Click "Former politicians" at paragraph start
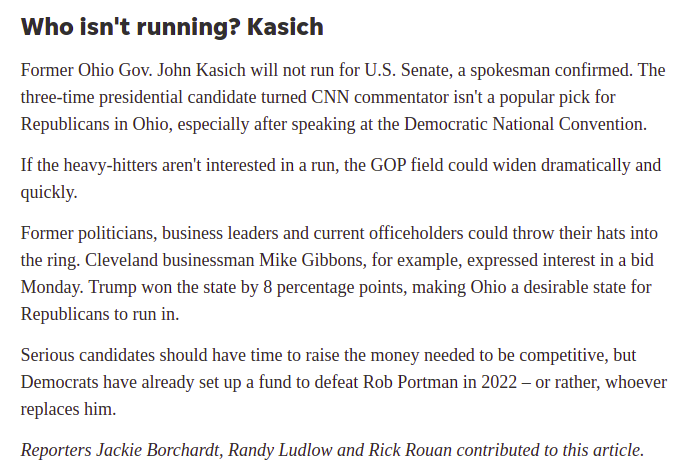This screenshot has width=694, height=466. pos(89,233)
